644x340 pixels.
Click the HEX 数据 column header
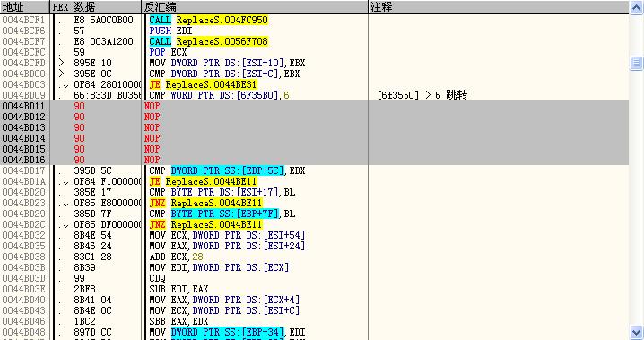[x=96, y=7]
